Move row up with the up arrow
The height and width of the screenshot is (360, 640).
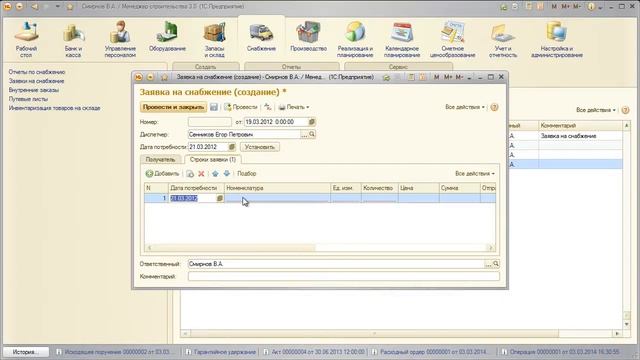[x=215, y=173]
